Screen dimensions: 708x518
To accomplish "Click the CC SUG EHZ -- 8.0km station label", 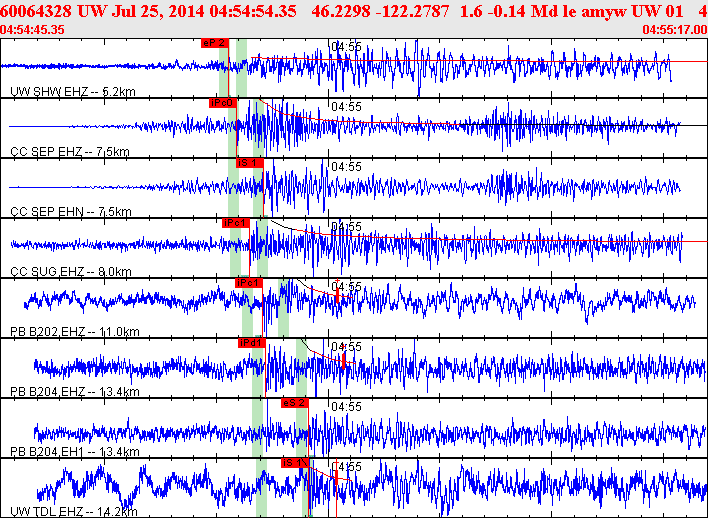I will coord(70,272).
